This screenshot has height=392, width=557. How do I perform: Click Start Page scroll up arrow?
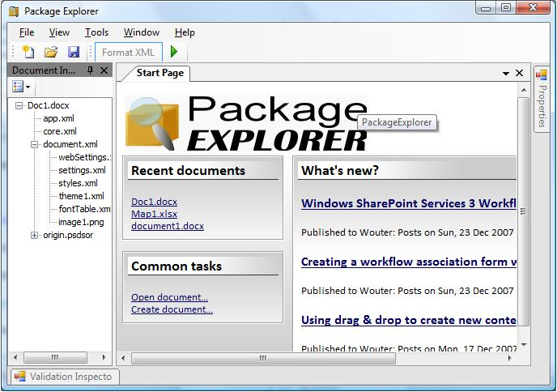tap(524, 90)
